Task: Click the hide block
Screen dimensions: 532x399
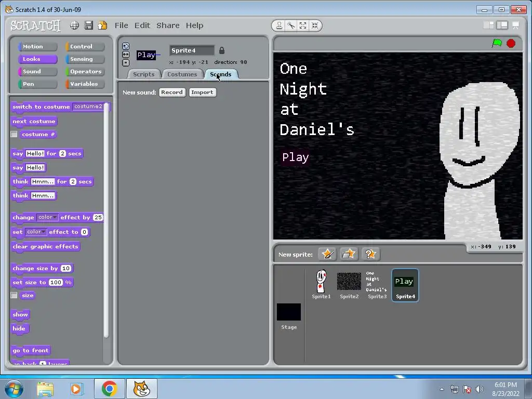Action: (19, 328)
